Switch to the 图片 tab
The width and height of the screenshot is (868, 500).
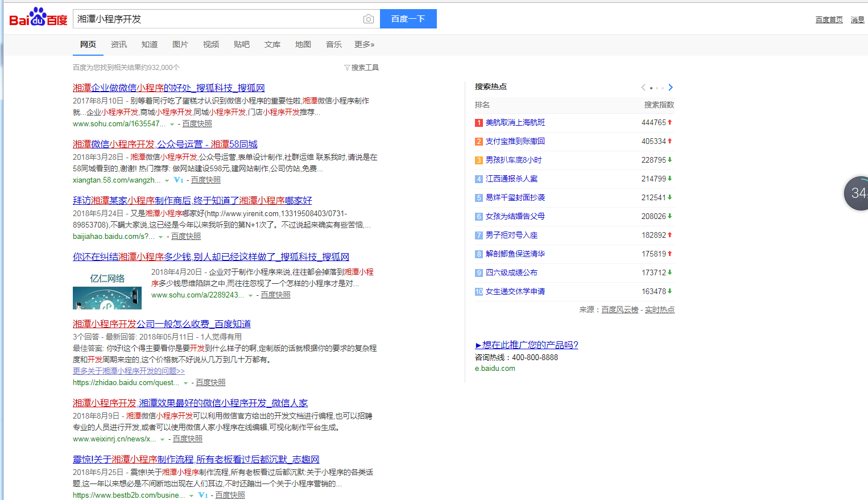click(180, 44)
